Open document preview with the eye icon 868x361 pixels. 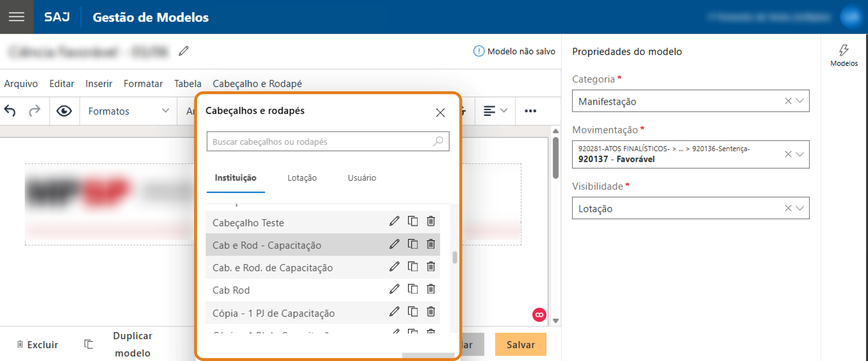(x=64, y=111)
